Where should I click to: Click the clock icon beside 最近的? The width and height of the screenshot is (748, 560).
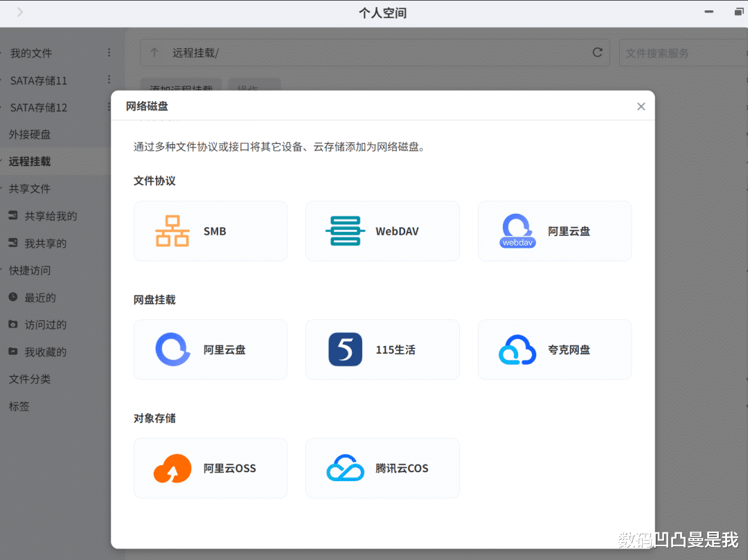[13, 297]
